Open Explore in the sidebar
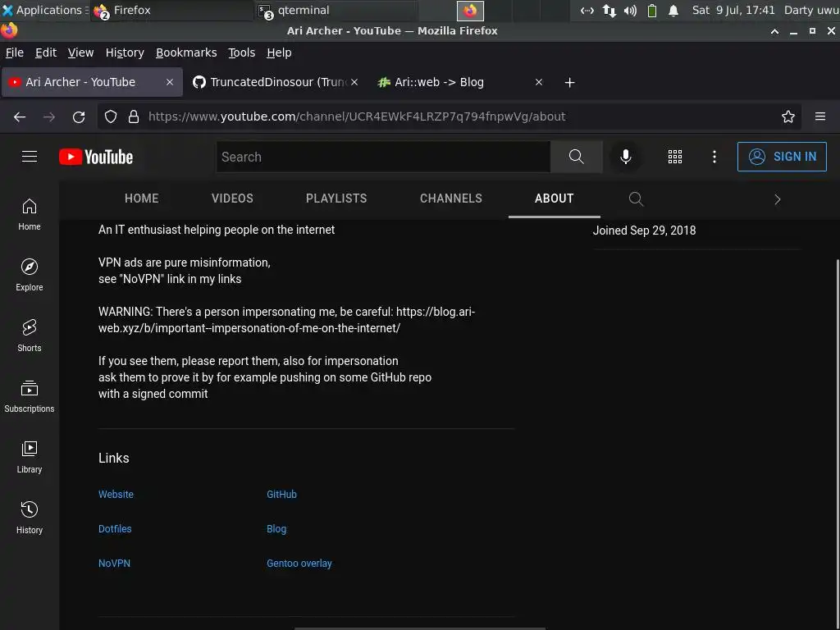Screen dimensions: 840x630 pos(30,276)
